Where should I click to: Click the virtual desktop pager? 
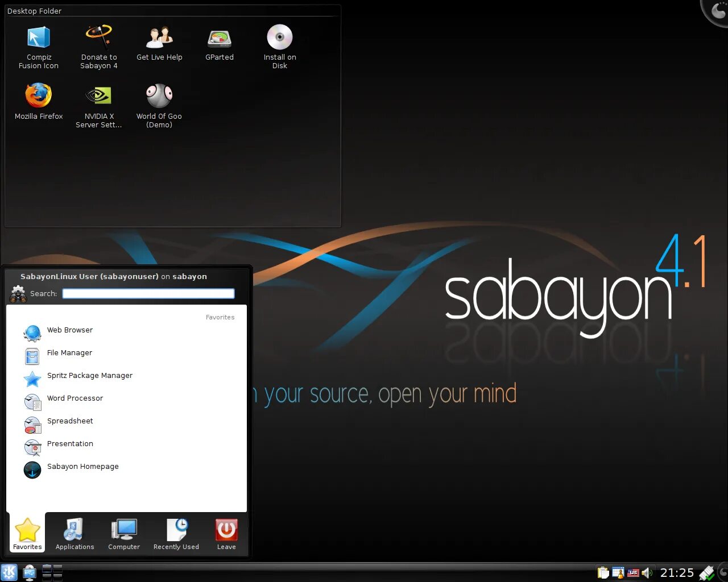click(52, 572)
